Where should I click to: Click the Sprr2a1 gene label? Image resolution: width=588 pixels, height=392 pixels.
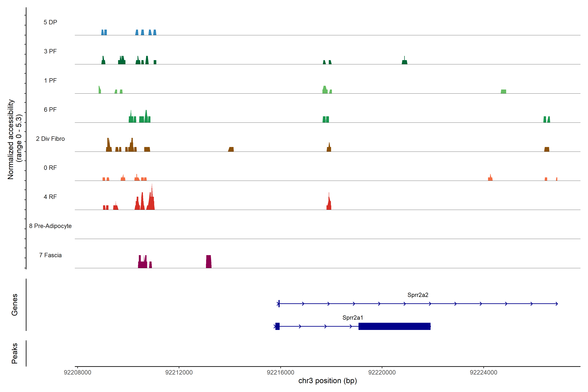click(352, 318)
